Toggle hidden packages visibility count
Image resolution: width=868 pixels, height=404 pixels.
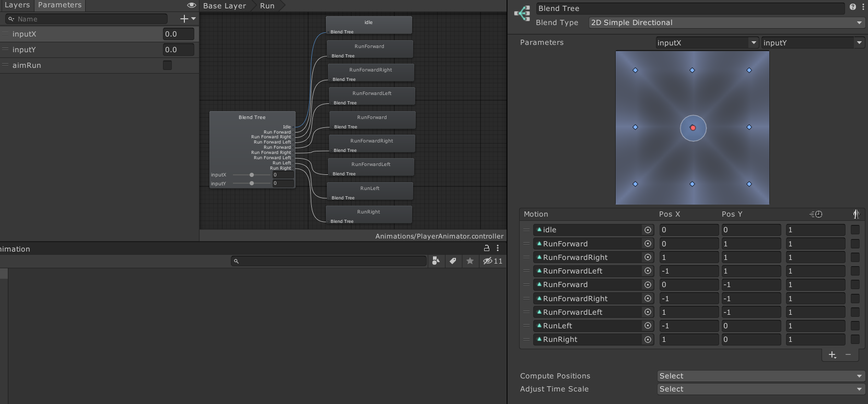click(x=492, y=261)
